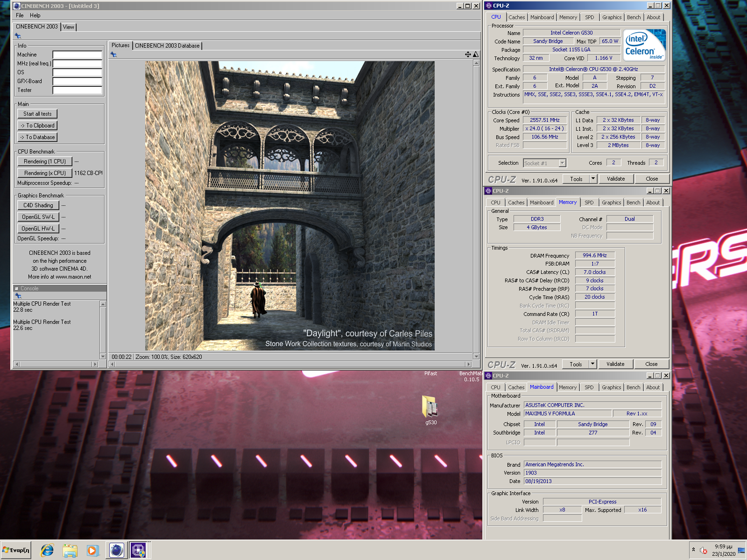The height and width of the screenshot is (560, 747).
Task: Open Windows Explorer from taskbar
Action: [x=70, y=551]
